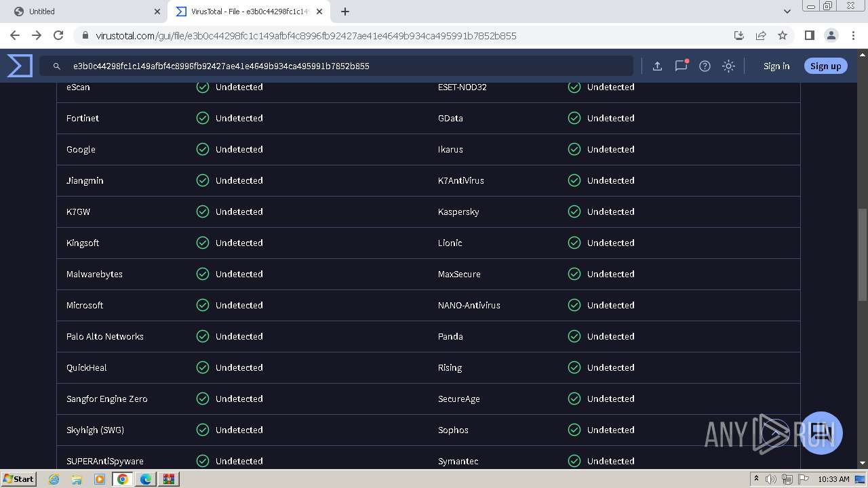Click the Sign up button

825,66
